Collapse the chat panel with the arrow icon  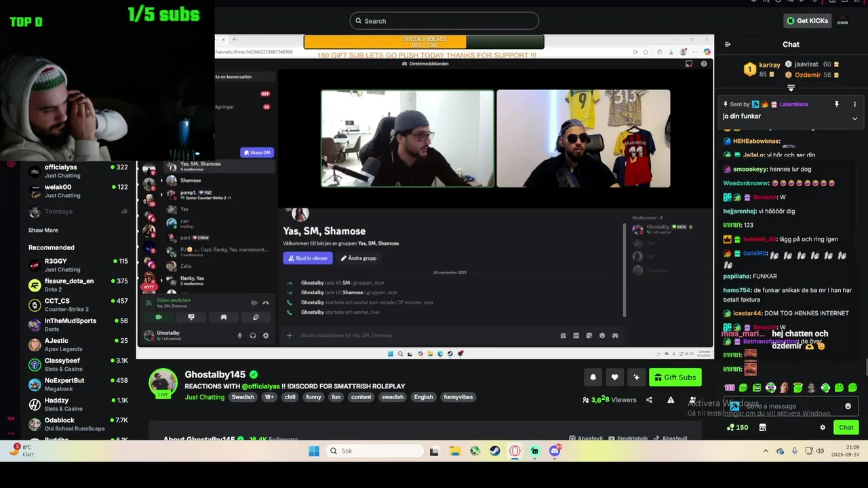(x=728, y=45)
